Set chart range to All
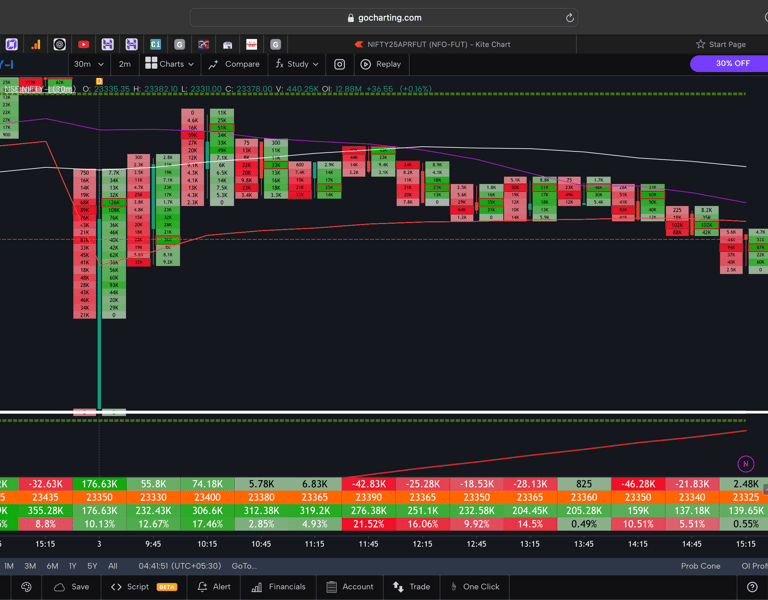Viewport: 768px width, 600px height. click(113, 566)
